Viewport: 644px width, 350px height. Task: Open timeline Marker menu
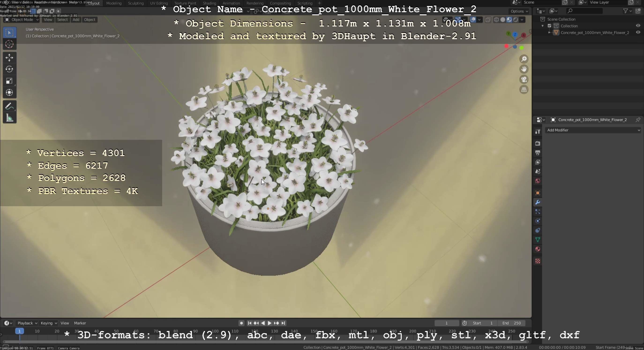tap(80, 323)
